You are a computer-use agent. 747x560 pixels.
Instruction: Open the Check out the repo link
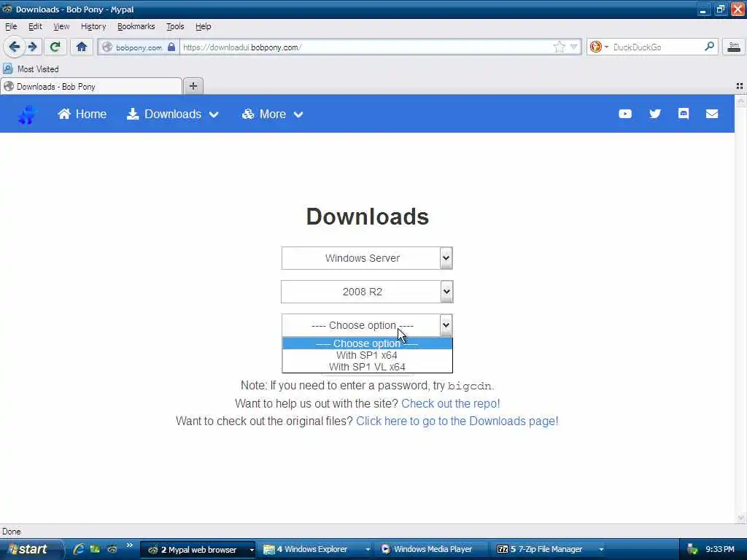pyautogui.click(x=451, y=403)
